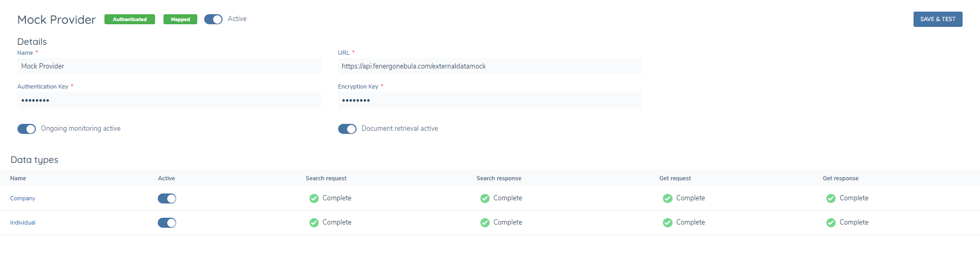
Task: Click into the Name input field
Action: pos(169,66)
